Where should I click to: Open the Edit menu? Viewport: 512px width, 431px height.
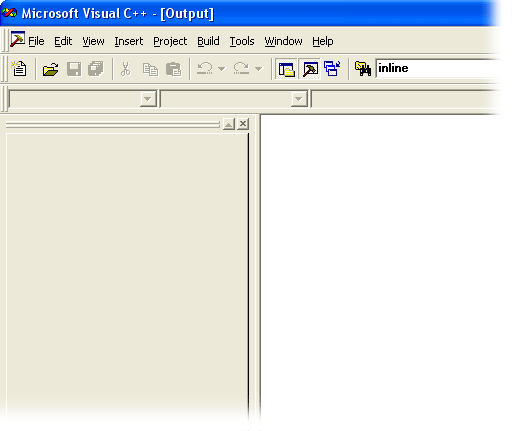63,41
